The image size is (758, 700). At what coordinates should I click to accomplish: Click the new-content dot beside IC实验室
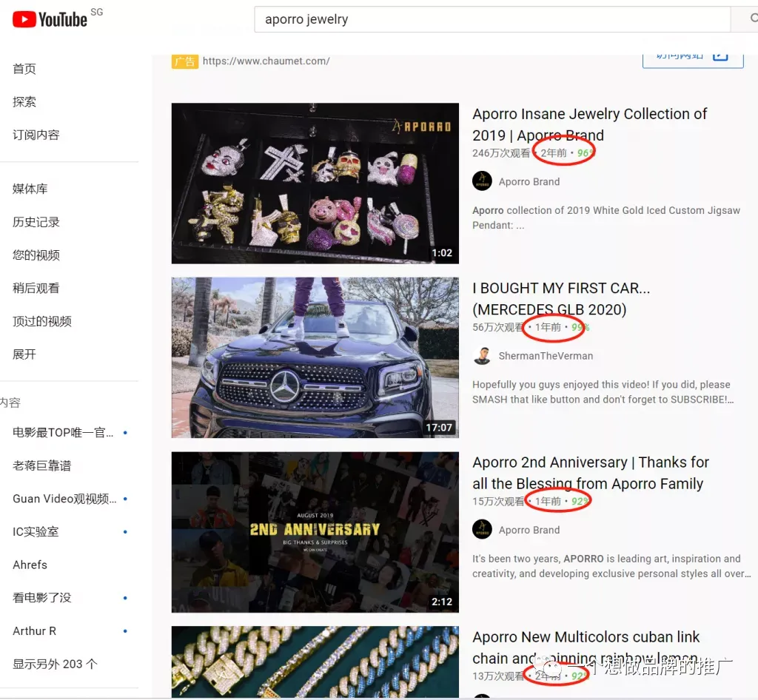coord(125,532)
